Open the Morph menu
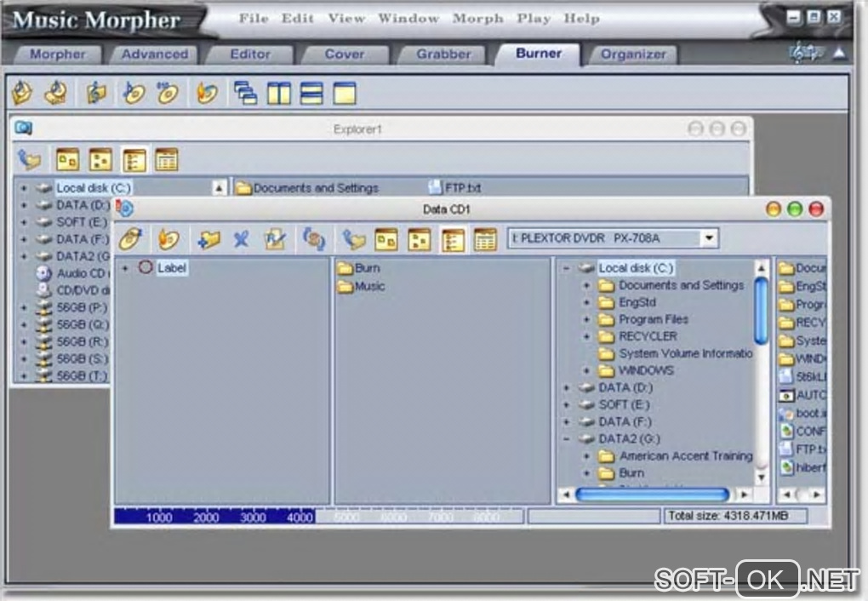The width and height of the screenshot is (868, 601). pos(477,18)
